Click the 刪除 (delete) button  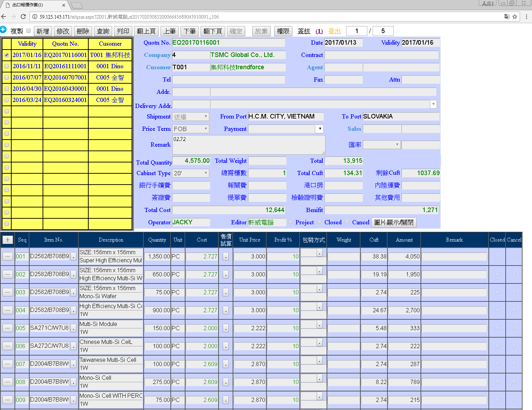coord(83,31)
